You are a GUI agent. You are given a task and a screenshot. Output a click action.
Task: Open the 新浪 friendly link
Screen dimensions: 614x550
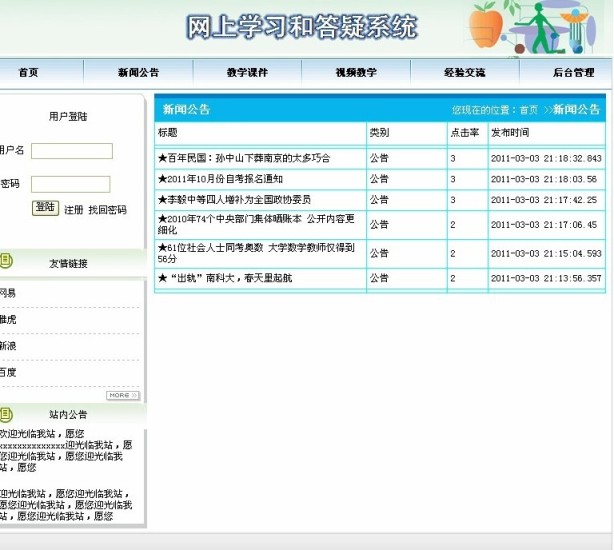[8, 345]
